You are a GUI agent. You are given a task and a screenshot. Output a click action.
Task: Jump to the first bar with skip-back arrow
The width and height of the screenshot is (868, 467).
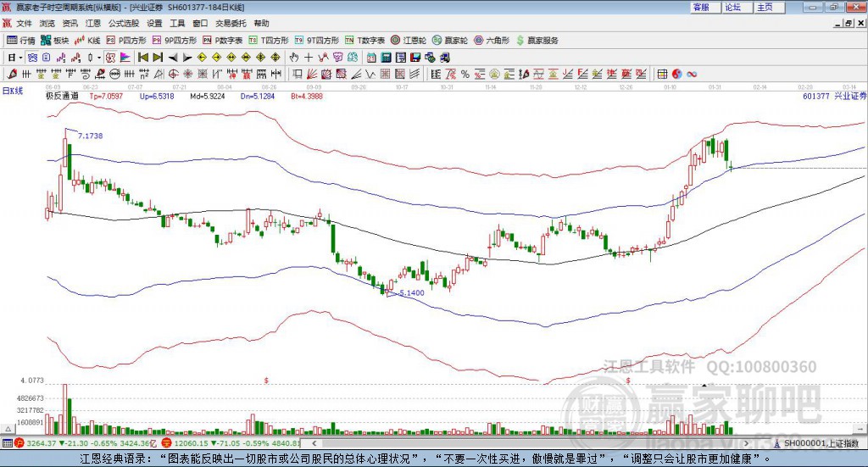pos(142,58)
